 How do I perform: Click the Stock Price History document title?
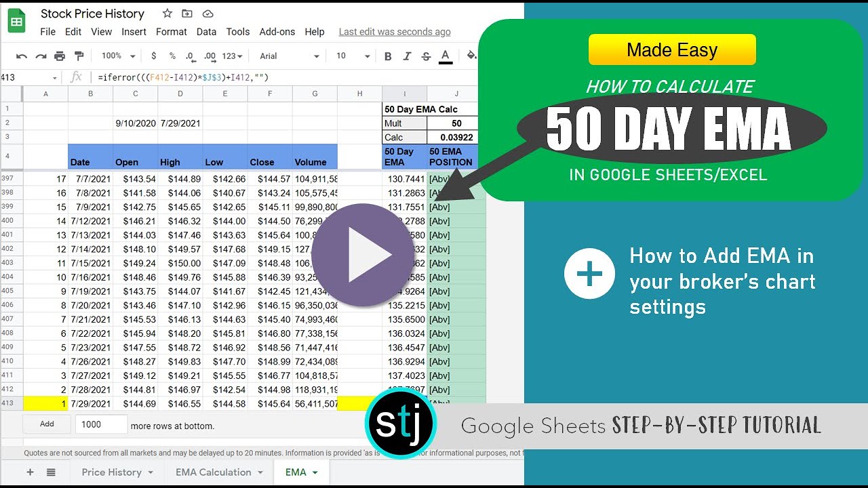[x=92, y=14]
